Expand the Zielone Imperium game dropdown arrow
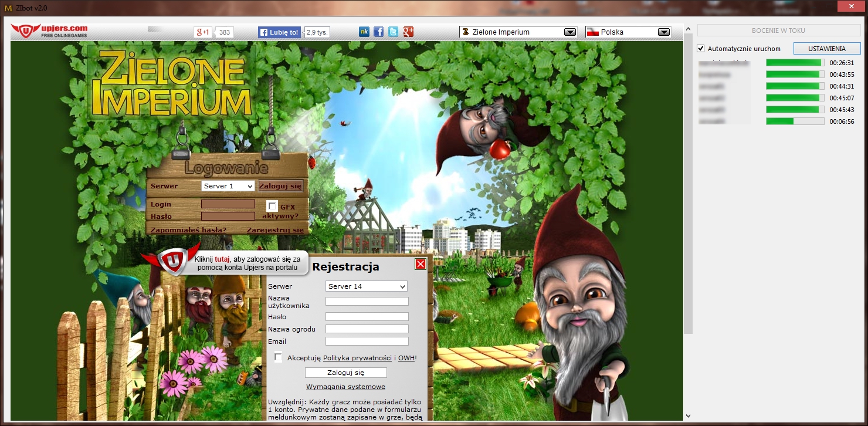This screenshot has height=426, width=868. coord(569,32)
